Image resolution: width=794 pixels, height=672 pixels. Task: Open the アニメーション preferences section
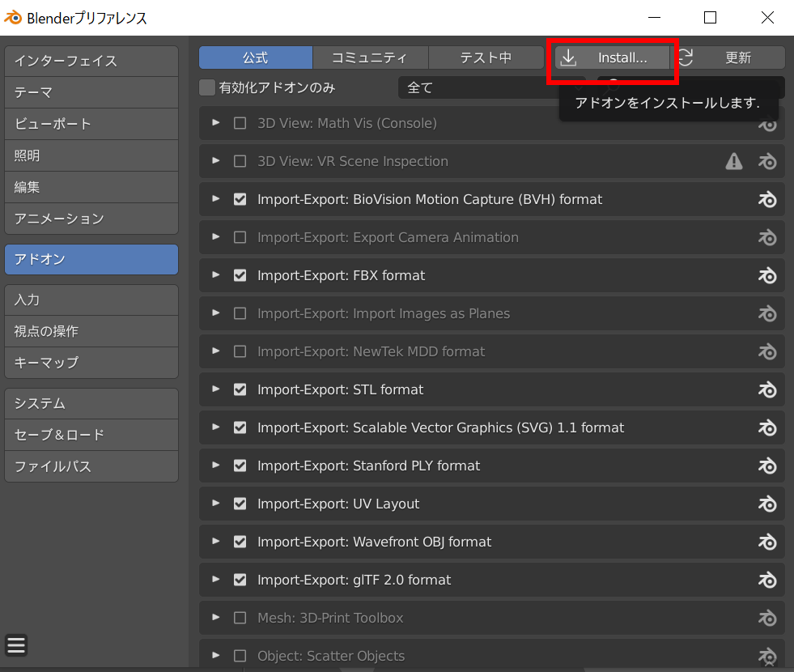click(x=91, y=219)
